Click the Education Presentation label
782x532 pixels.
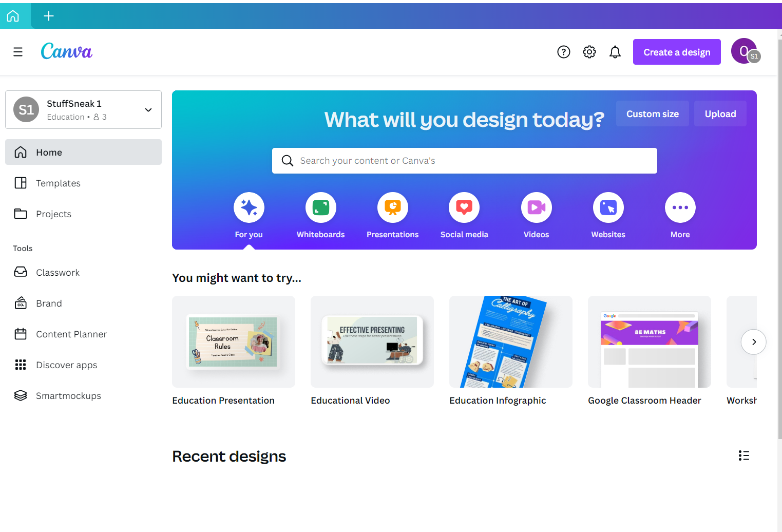tap(223, 401)
